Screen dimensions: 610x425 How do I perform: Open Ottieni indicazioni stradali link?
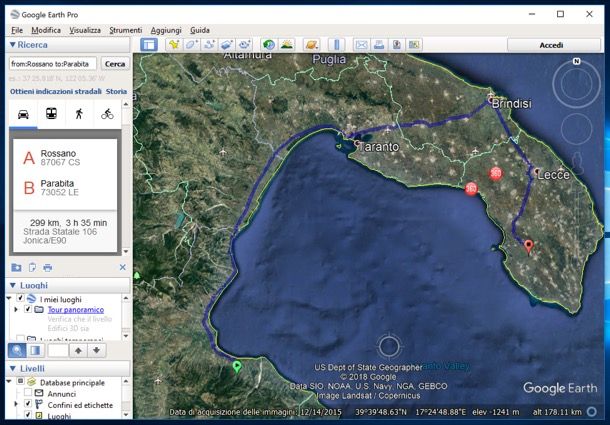click(56, 91)
